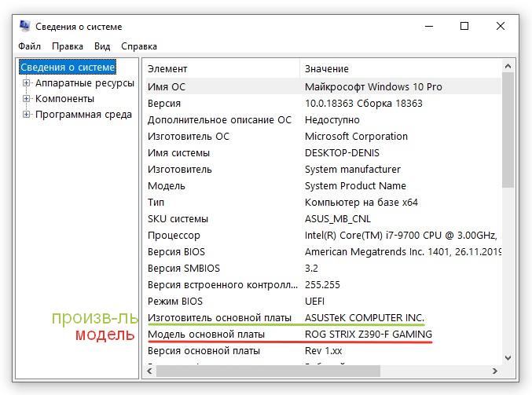Viewport: 532px width, 395px height.
Task: Open the Справка menu
Action: click(139, 46)
